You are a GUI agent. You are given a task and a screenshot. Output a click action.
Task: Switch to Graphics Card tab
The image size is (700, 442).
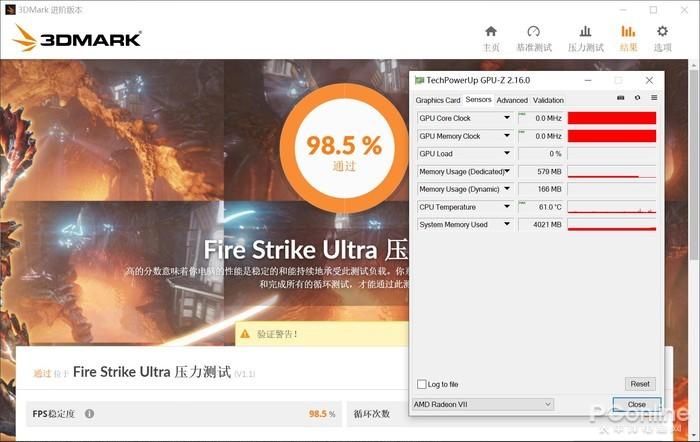tap(438, 100)
